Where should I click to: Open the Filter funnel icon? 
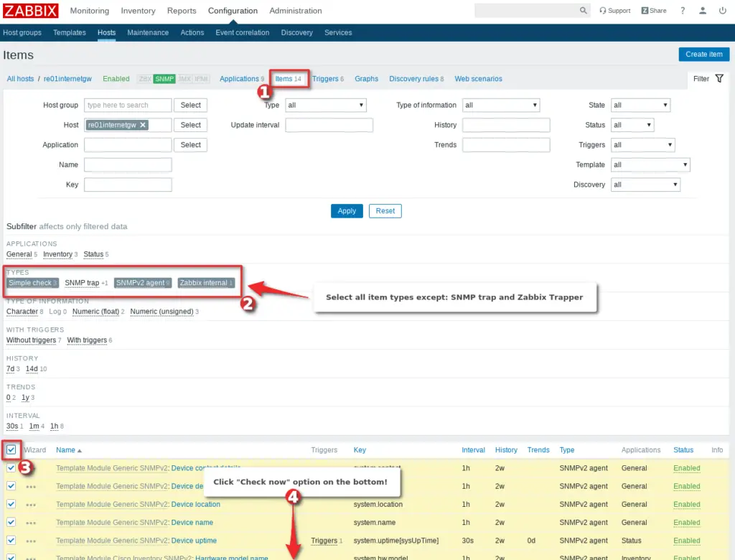point(718,78)
